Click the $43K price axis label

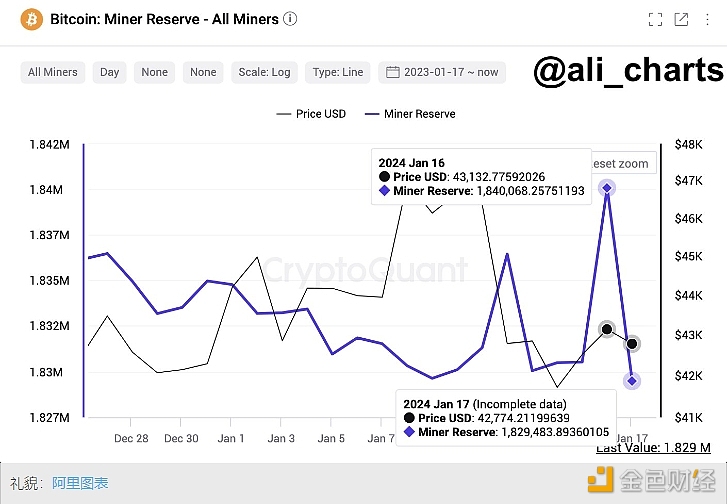tap(689, 335)
